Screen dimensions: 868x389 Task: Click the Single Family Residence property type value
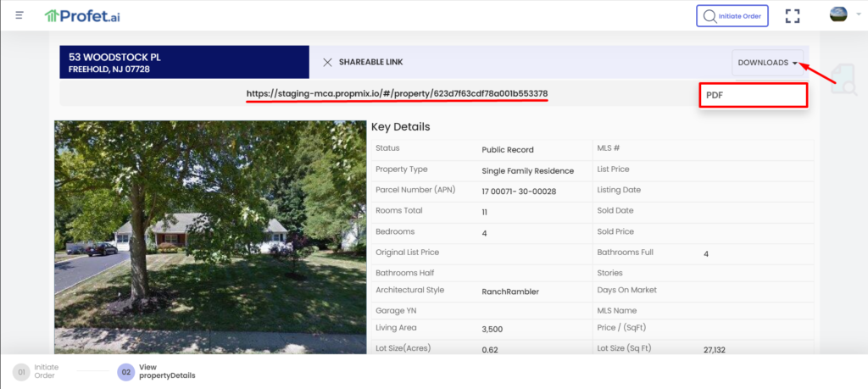527,170
